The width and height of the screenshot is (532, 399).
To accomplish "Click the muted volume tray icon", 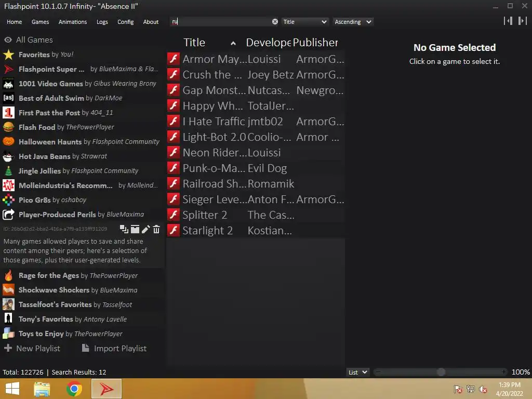I will pos(483,389).
